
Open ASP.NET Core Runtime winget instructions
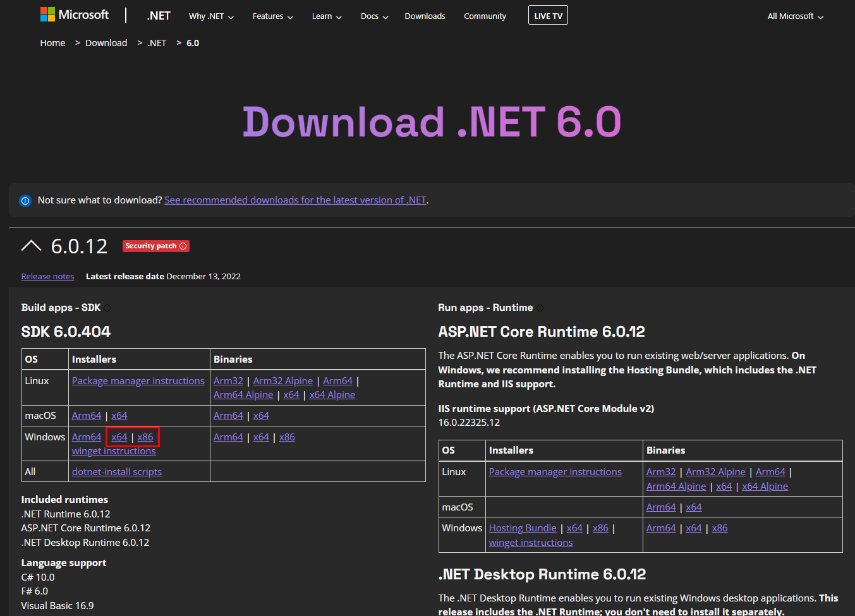531,543
